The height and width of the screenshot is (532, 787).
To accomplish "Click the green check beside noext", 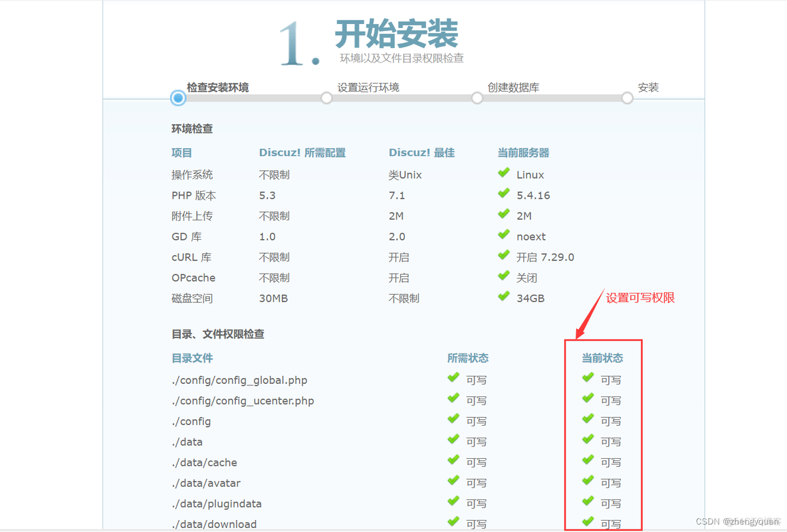I will [504, 234].
